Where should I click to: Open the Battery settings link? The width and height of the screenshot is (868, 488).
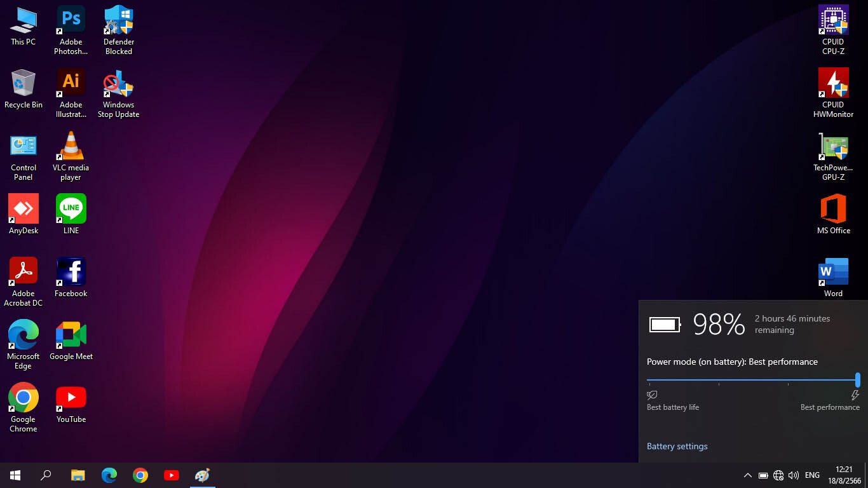click(677, 446)
